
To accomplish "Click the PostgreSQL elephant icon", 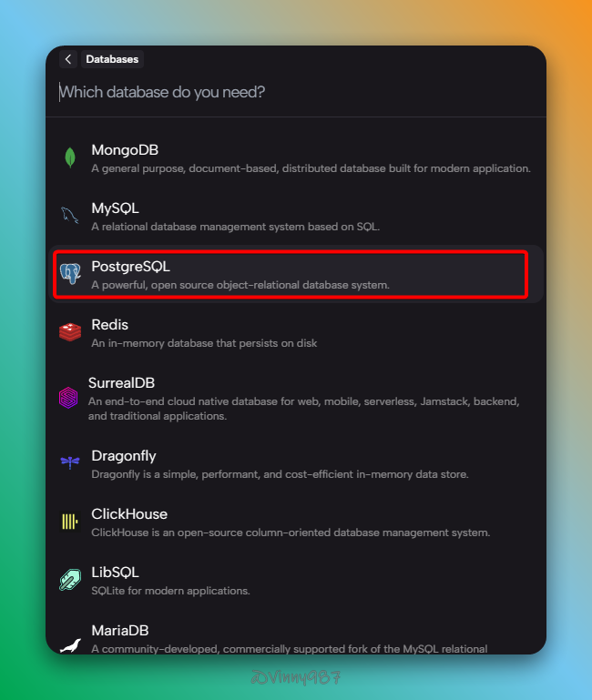I will (x=70, y=274).
